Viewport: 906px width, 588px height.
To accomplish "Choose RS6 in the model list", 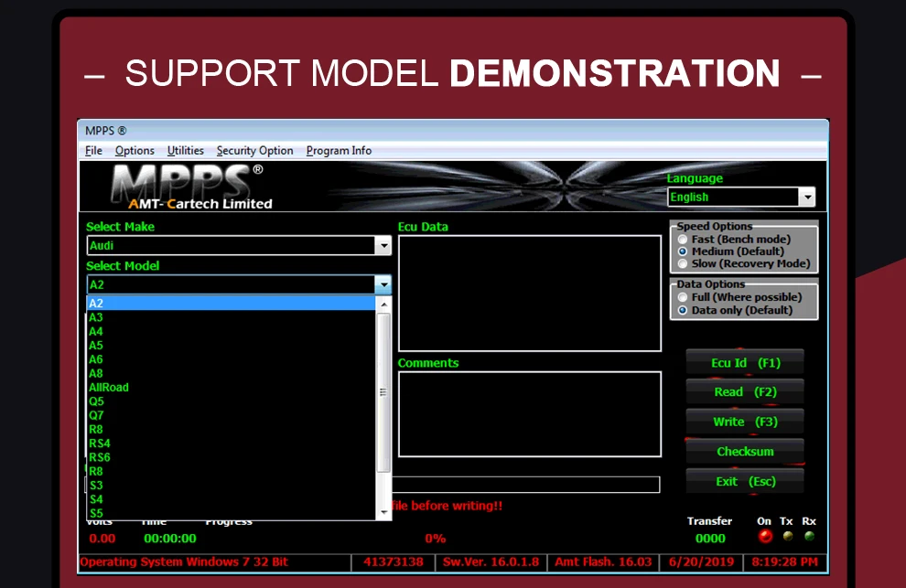I will (232, 457).
